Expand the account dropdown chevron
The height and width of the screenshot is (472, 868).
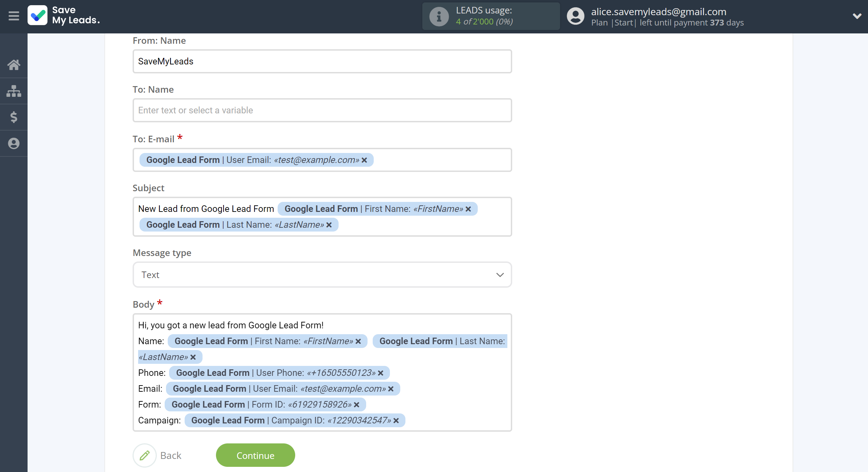point(857,16)
